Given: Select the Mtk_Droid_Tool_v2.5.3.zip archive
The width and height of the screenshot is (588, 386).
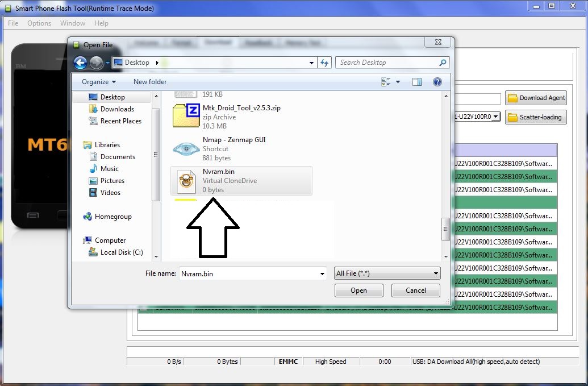Looking at the screenshot, I should (x=241, y=117).
